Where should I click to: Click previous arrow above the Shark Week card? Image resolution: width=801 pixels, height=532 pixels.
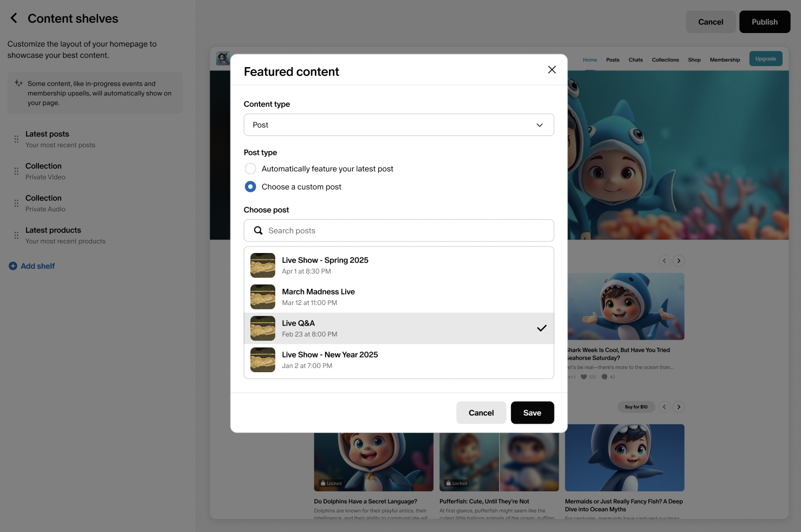coord(664,261)
